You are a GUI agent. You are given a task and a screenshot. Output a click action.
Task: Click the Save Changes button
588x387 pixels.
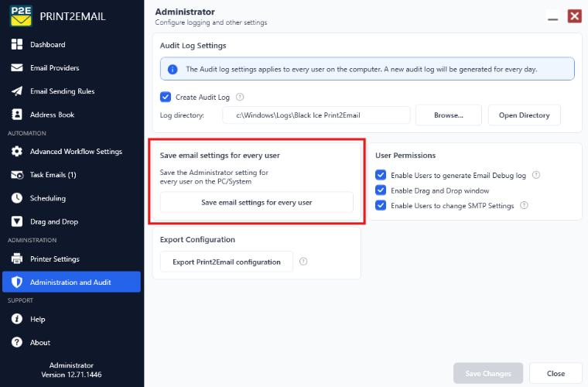488,374
